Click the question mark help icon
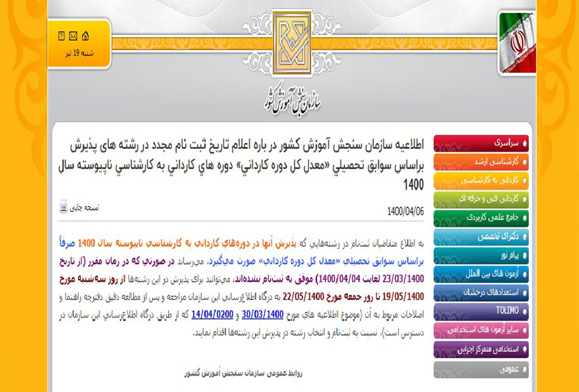The image size is (579, 392). pyautogui.click(x=62, y=36)
